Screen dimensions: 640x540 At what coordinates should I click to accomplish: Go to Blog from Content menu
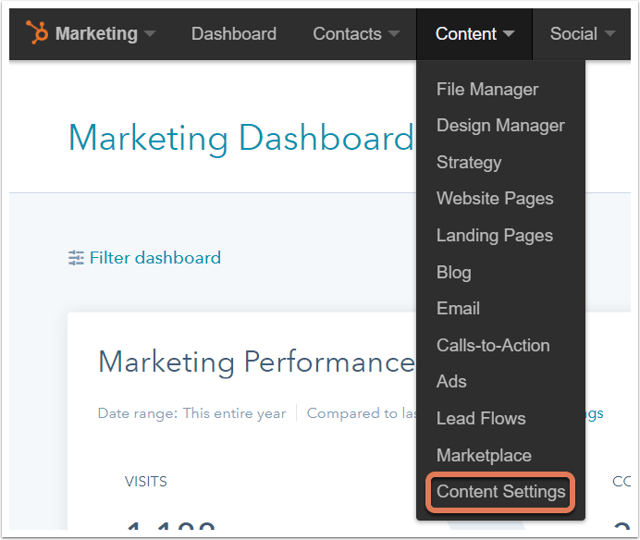tap(454, 272)
